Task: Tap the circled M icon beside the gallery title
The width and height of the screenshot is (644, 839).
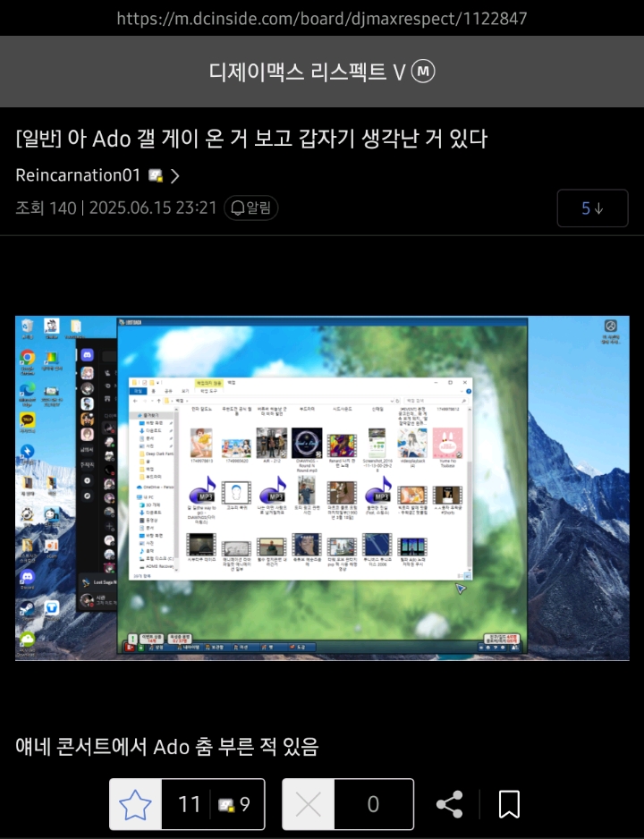Action: pos(423,72)
